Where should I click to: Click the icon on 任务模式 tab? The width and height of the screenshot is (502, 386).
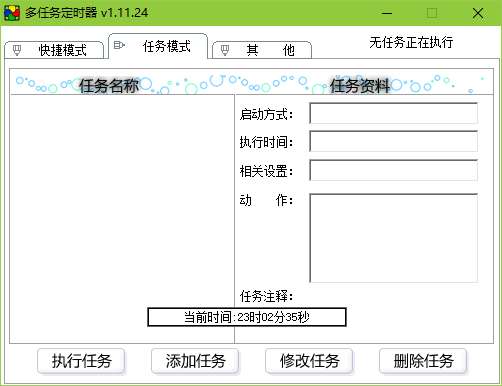pyautogui.click(x=119, y=45)
